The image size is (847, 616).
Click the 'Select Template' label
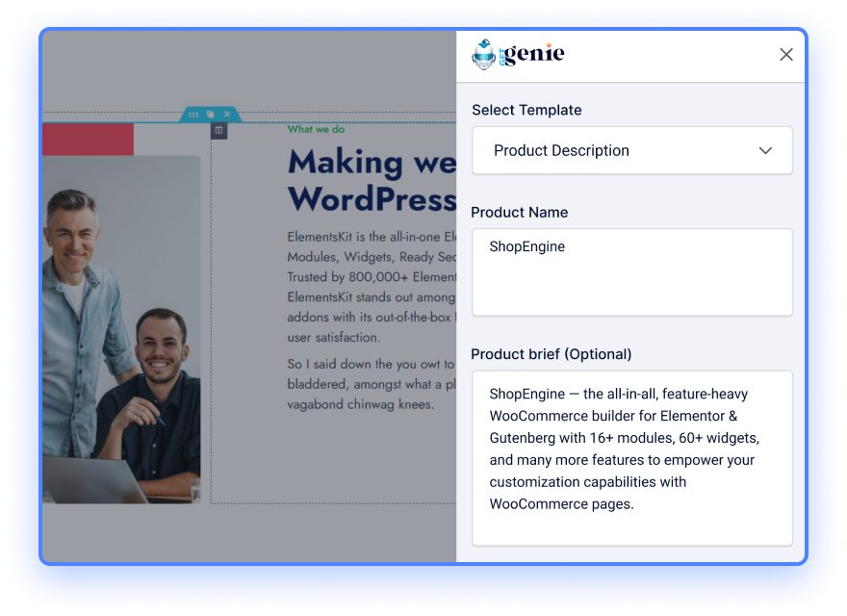pyautogui.click(x=526, y=111)
